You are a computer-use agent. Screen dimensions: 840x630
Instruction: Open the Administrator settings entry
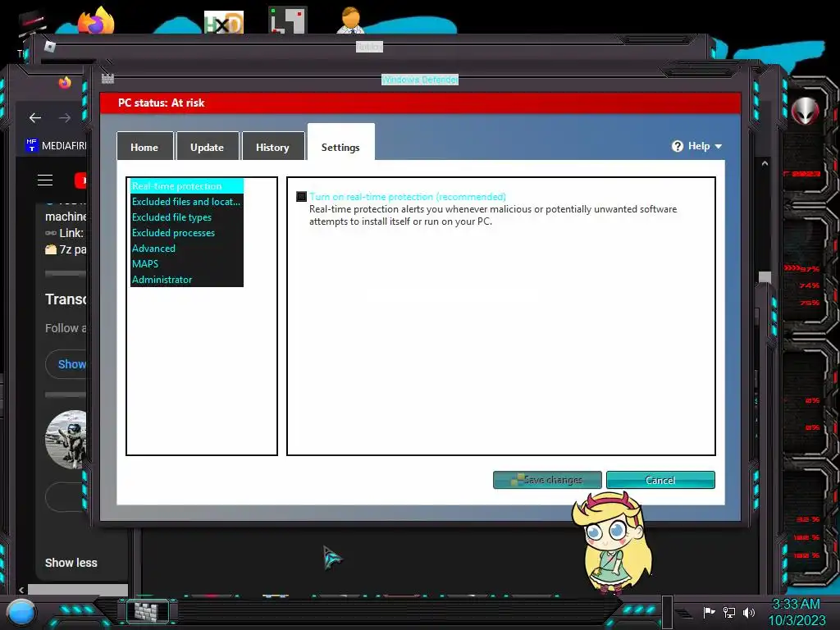(x=186, y=279)
